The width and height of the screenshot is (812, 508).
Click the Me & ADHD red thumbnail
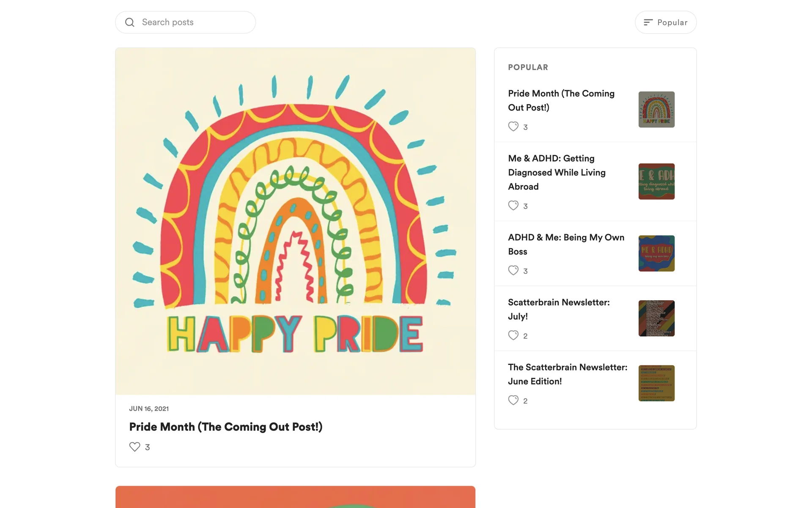point(656,182)
